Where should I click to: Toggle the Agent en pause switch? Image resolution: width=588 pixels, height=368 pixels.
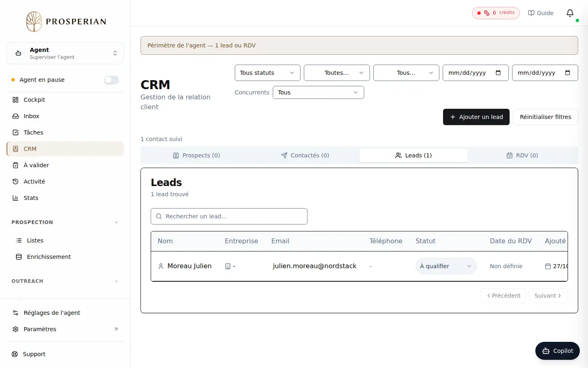coord(111,80)
